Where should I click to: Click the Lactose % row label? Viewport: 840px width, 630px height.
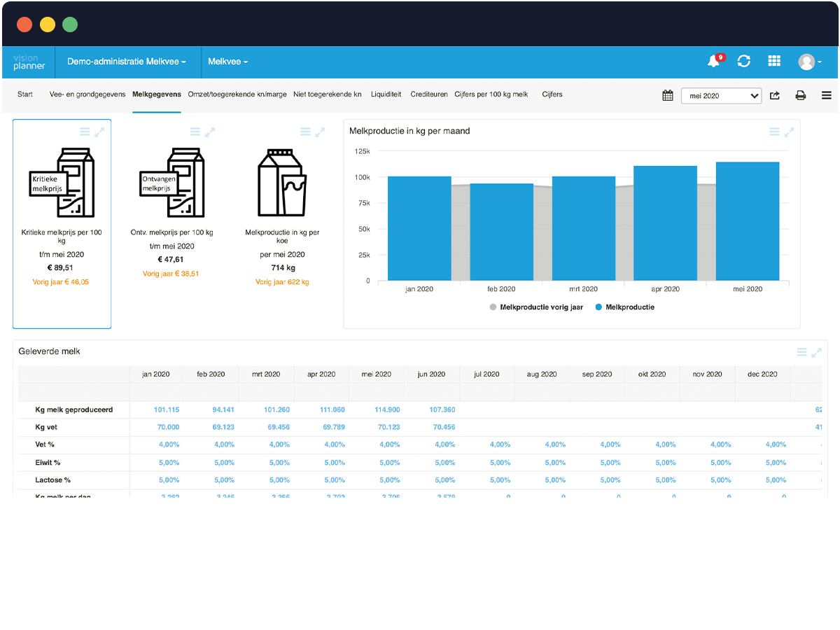(x=52, y=480)
